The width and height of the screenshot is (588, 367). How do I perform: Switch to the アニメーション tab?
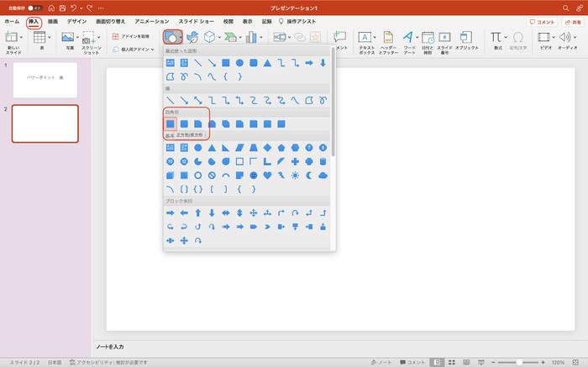[152, 21]
